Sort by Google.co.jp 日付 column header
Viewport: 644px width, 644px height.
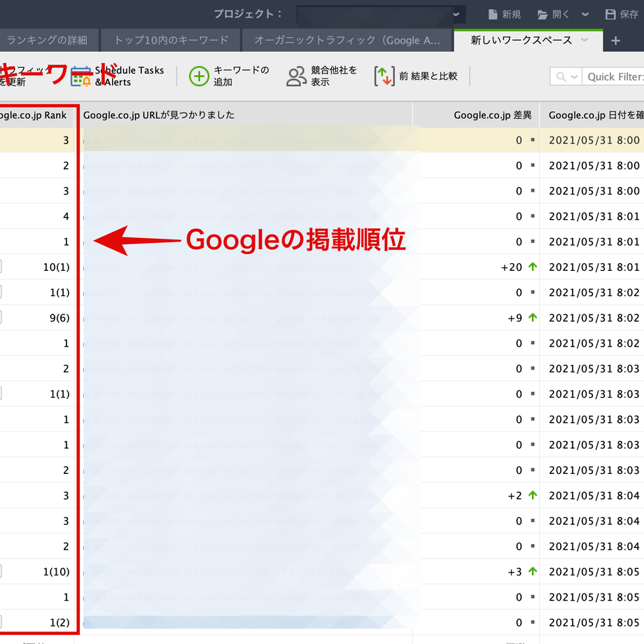click(x=591, y=115)
